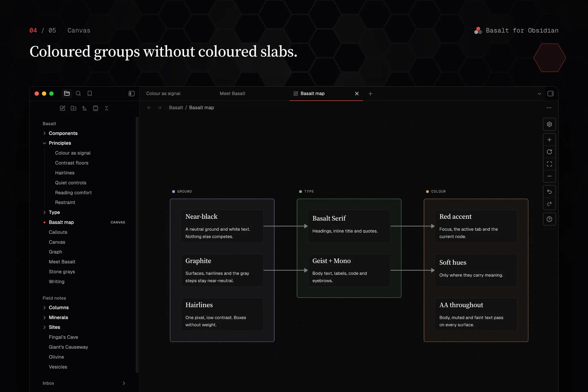Zoom in on the canvas
This screenshot has height=392, width=588.
pos(549,140)
